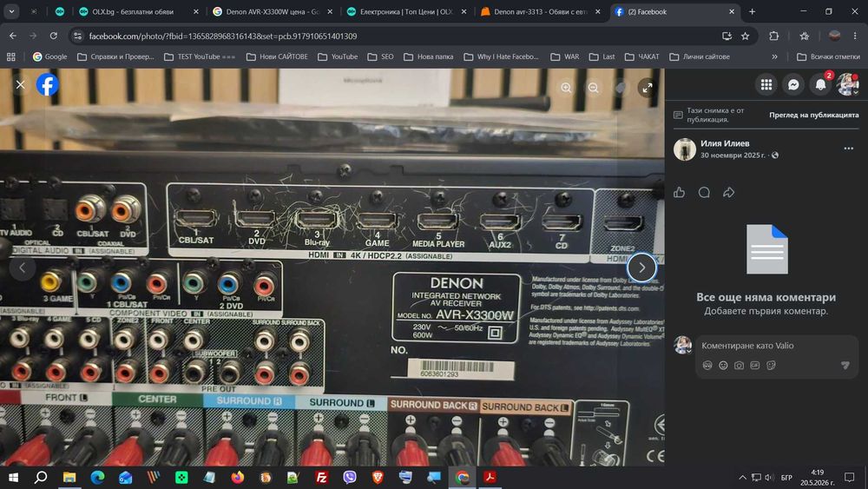Send the comment
This screenshot has height=489, width=868.
(x=845, y=365)
